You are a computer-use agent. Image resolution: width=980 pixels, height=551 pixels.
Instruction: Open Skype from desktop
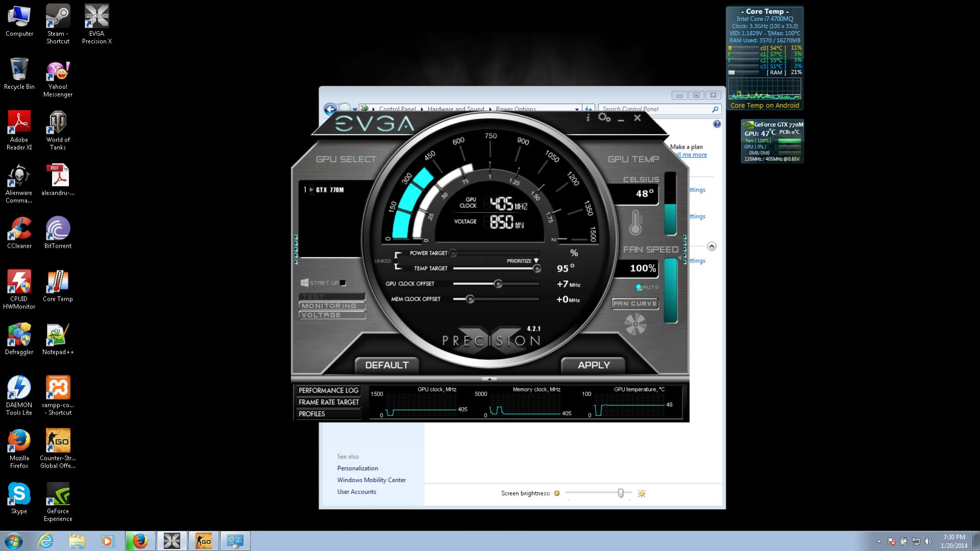pos(19,498)
